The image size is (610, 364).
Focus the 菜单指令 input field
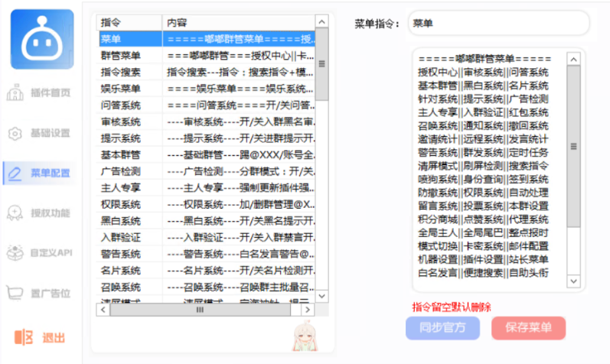(x=499, y=24)
